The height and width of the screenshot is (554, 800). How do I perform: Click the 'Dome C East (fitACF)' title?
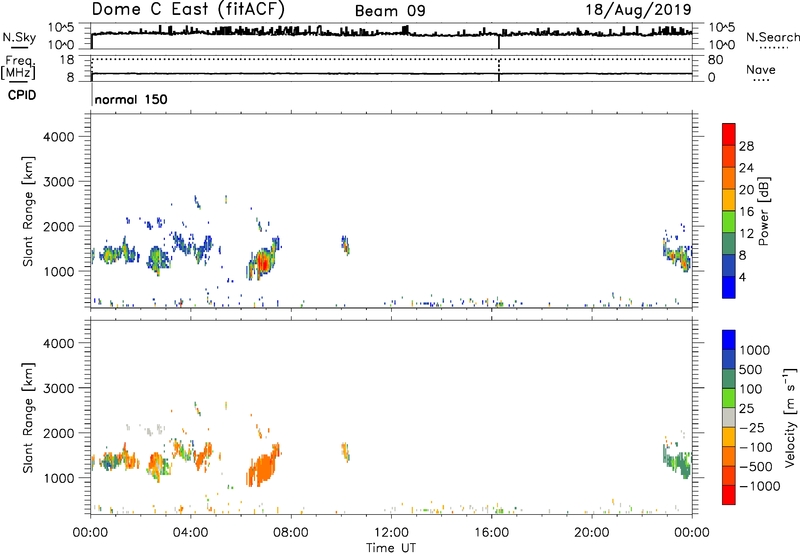coord(188,10)
